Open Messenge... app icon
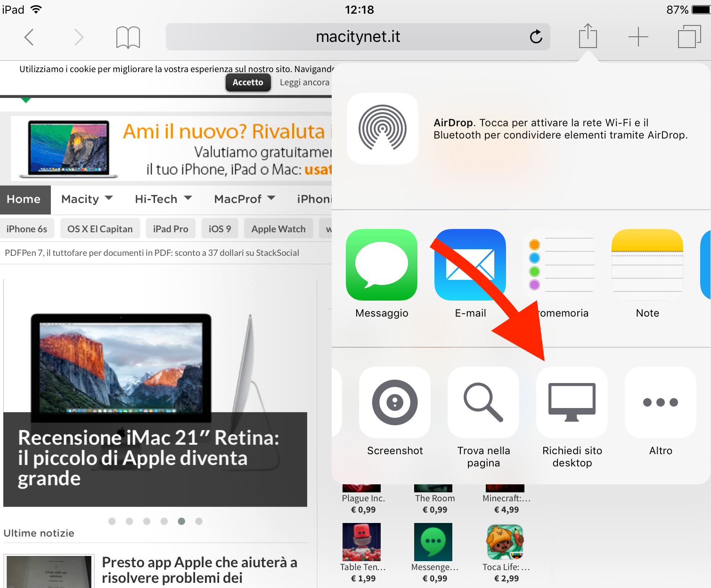The image size is (711, 588). 433,542
